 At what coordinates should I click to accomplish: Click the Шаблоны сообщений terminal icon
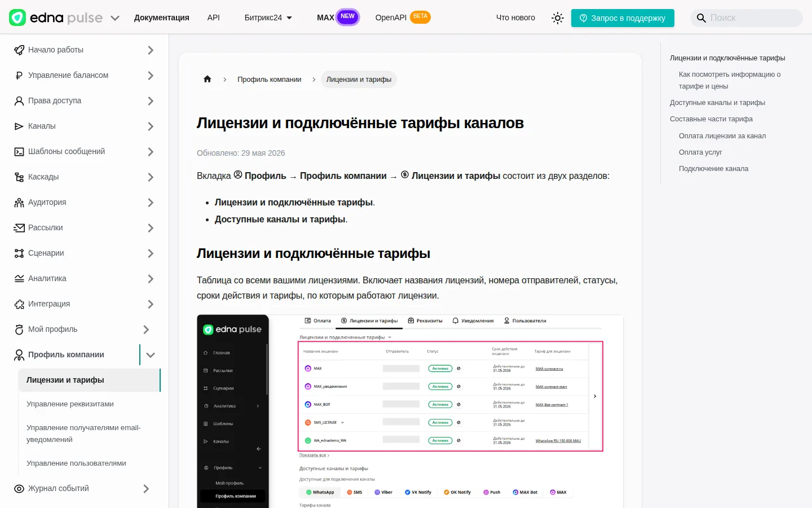[x=19, y=152]
